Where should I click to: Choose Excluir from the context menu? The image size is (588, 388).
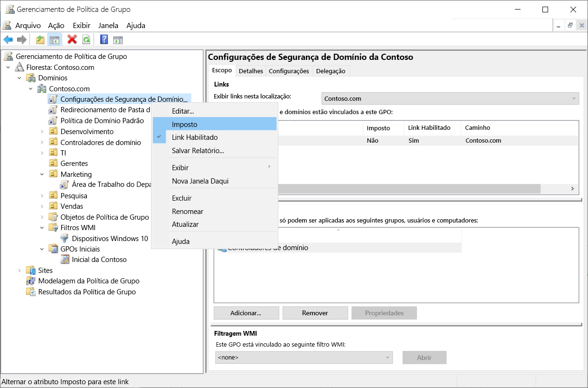point(214,198)
